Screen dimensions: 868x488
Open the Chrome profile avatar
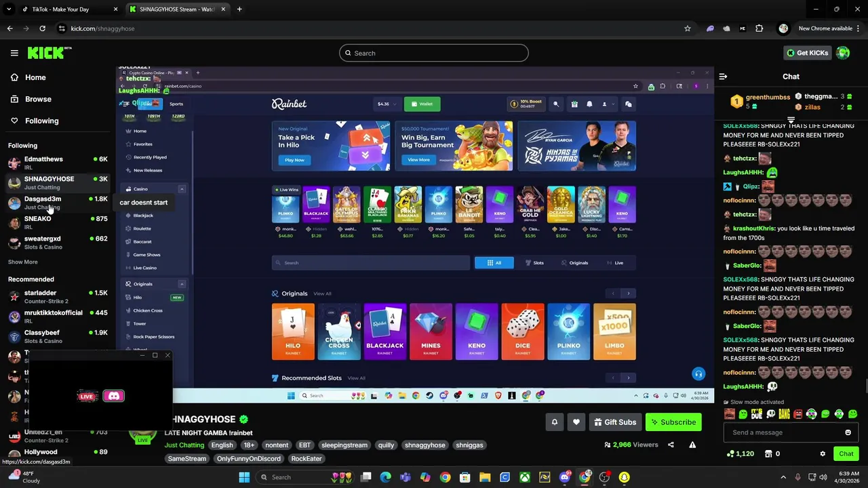coord(783,28)
